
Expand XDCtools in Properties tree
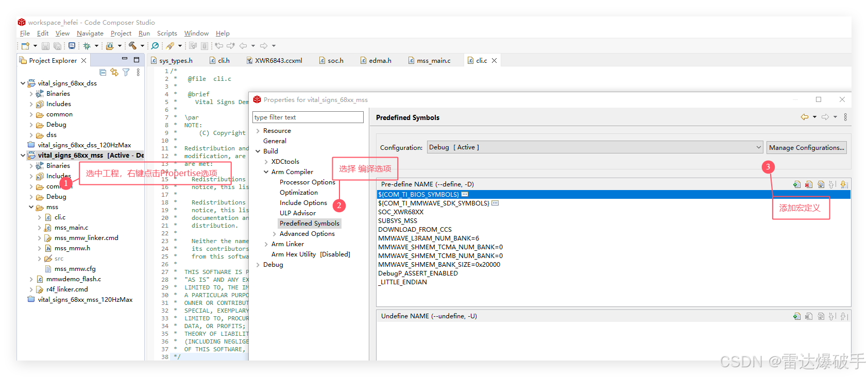[266, 162]
